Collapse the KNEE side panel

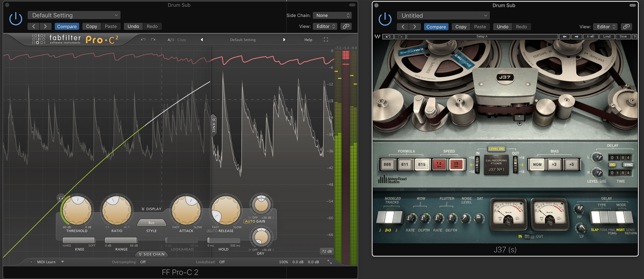(x=214, y=125)
